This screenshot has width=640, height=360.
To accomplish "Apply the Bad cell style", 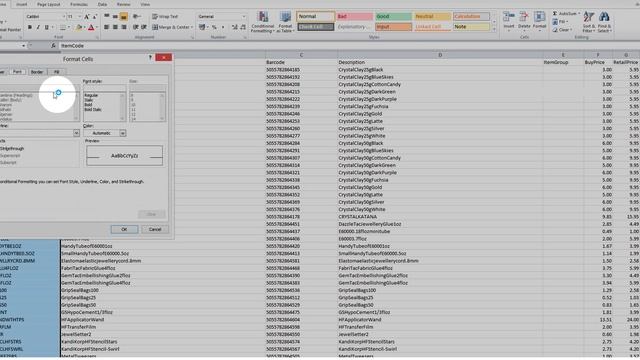I will [x=354, y=16].
